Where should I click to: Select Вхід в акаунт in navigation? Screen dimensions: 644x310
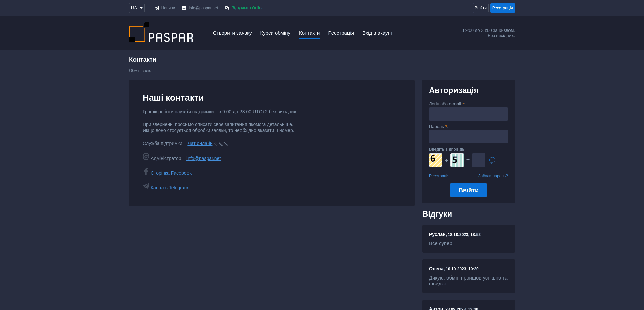[x=377, y=33]
